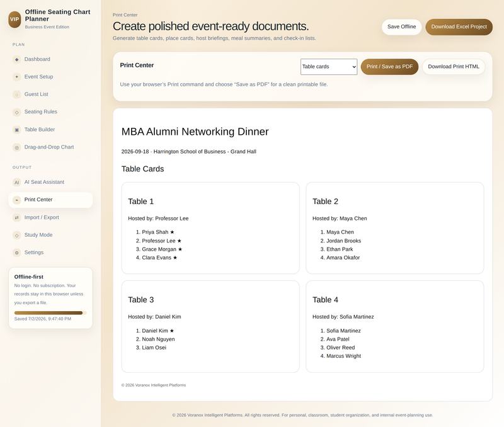Download the Excel Project file

click(459, 26)
